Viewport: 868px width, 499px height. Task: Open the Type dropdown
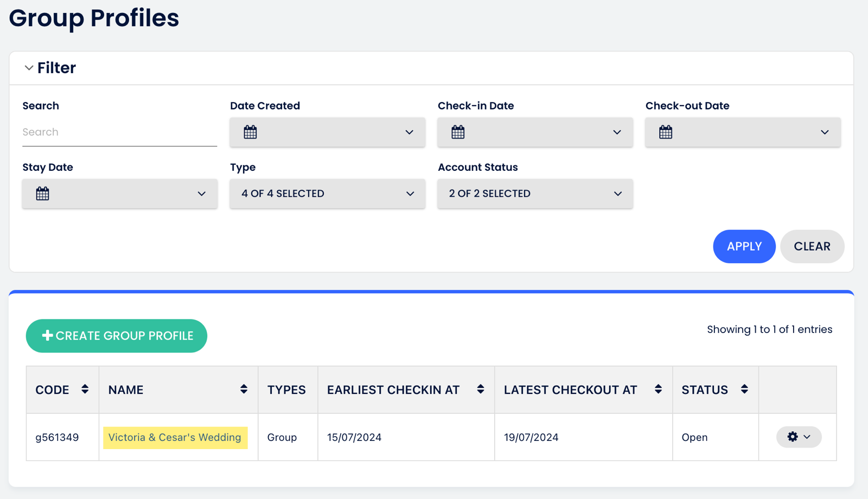coord(327,194)
